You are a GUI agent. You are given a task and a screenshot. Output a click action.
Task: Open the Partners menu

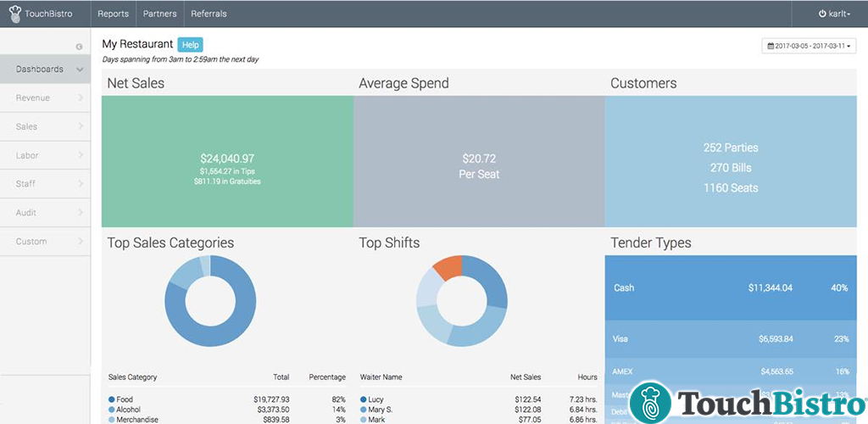(x=159, y=14)
